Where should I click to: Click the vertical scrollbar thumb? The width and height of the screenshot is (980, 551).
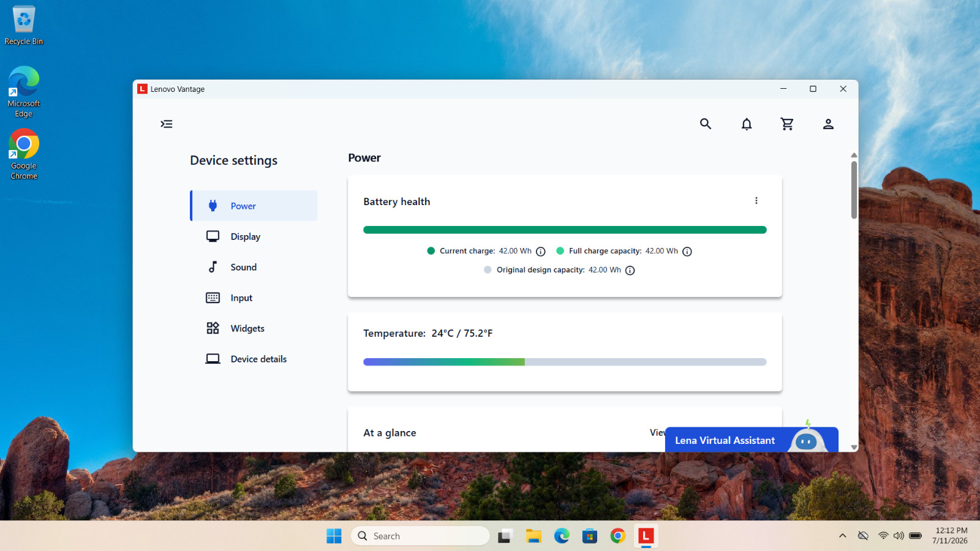pyautogui.click(x=854, y=190)
